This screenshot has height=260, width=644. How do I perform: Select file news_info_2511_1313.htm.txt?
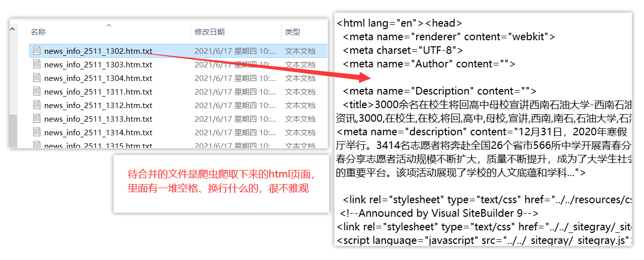[x=98, y=119]
